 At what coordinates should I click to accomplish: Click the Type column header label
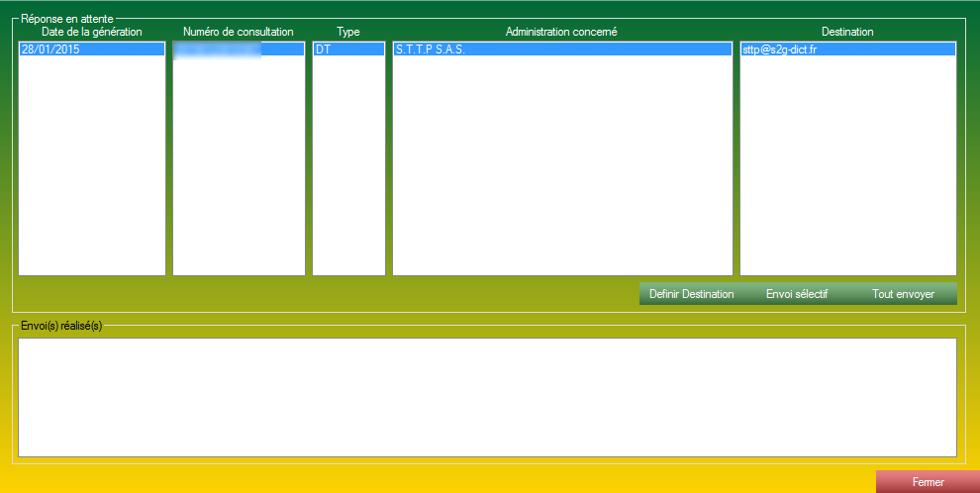coord(348,32)
